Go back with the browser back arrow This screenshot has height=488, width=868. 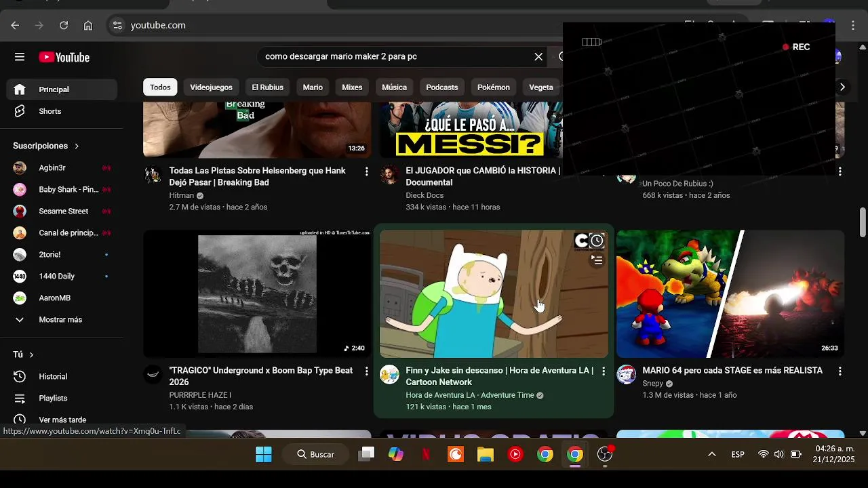(x=15, y=25)
